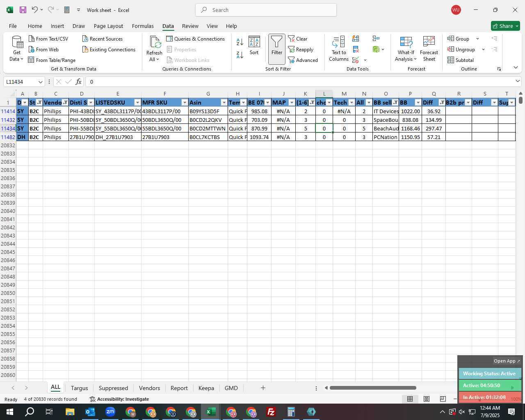Toggle the Filter button off
This screenshot has height=420, width=525.
pyautogui.click(x=277, y=49)
